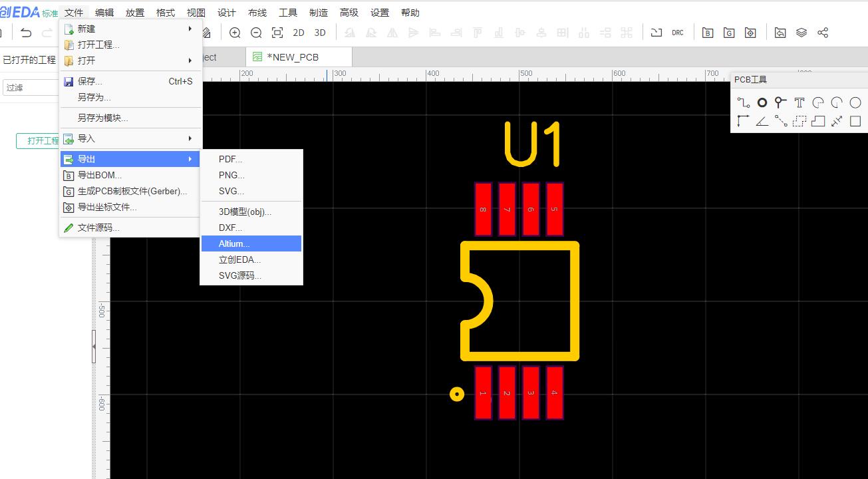Click the Gerber generate toolbar icon
Screen dimensions: 868x479
(x=729, y=33)
